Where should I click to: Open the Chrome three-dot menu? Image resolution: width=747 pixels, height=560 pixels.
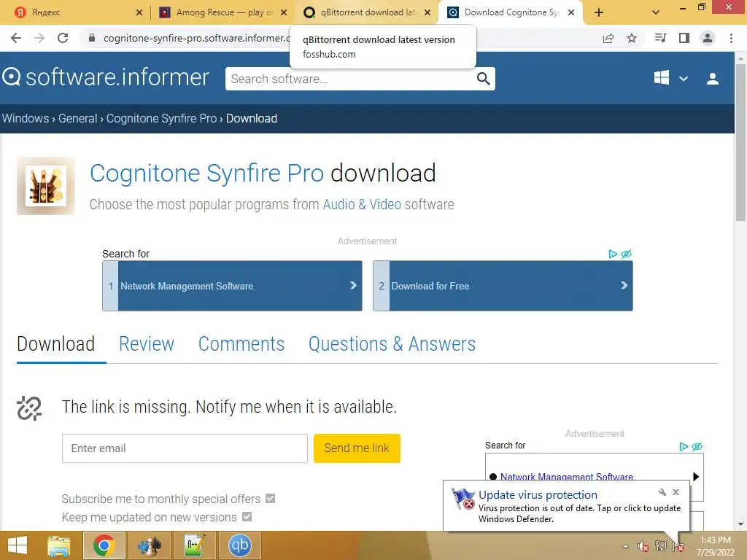(731, 38)
